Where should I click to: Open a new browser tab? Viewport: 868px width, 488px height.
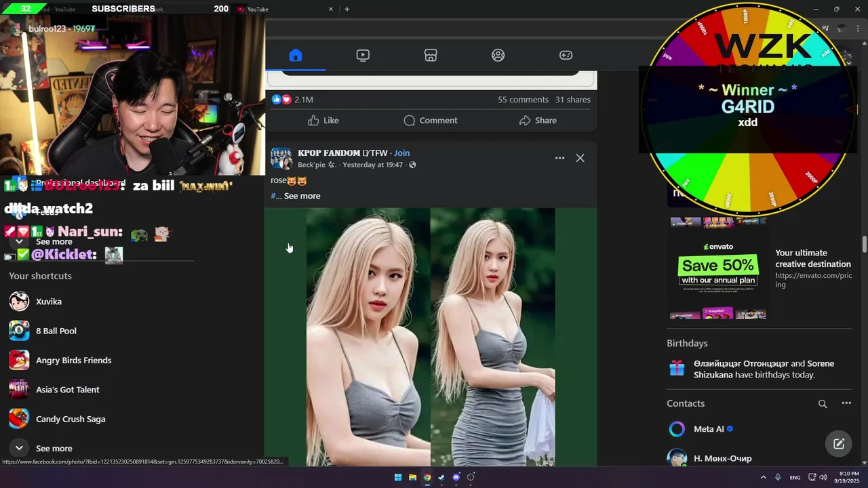click(x=347, y=9)
